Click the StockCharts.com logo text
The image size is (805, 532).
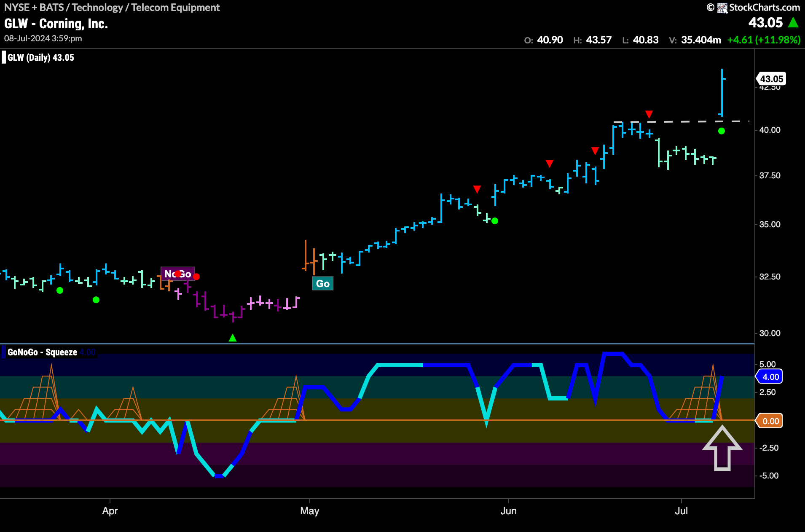pos(764,7)
